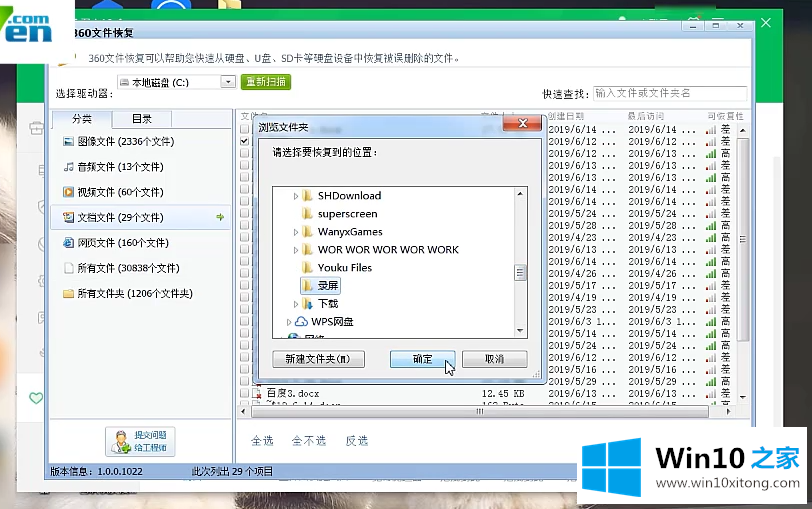Click 全不选 to deselect all files

[309, 441]
